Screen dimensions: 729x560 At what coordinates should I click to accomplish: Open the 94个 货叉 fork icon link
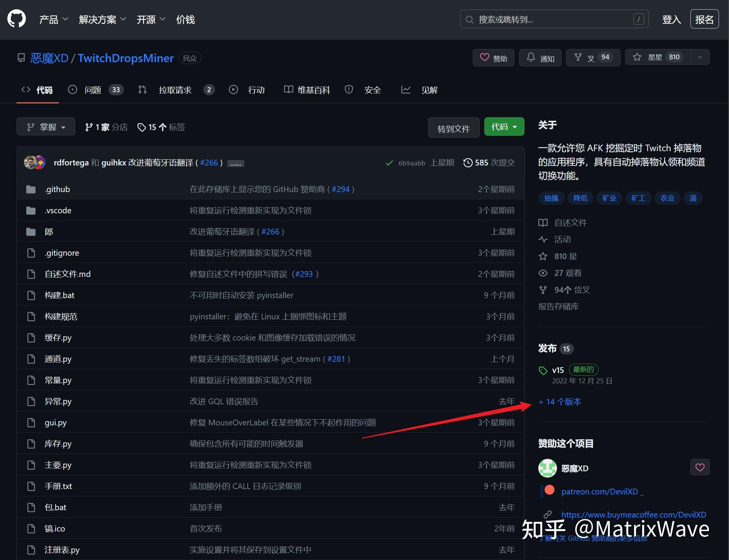point(564,290)
